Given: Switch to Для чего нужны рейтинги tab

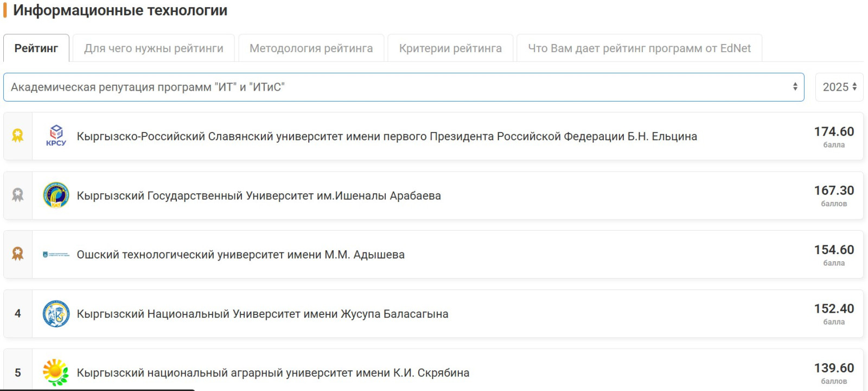Looking at the screenshot, I should [154, 48].
